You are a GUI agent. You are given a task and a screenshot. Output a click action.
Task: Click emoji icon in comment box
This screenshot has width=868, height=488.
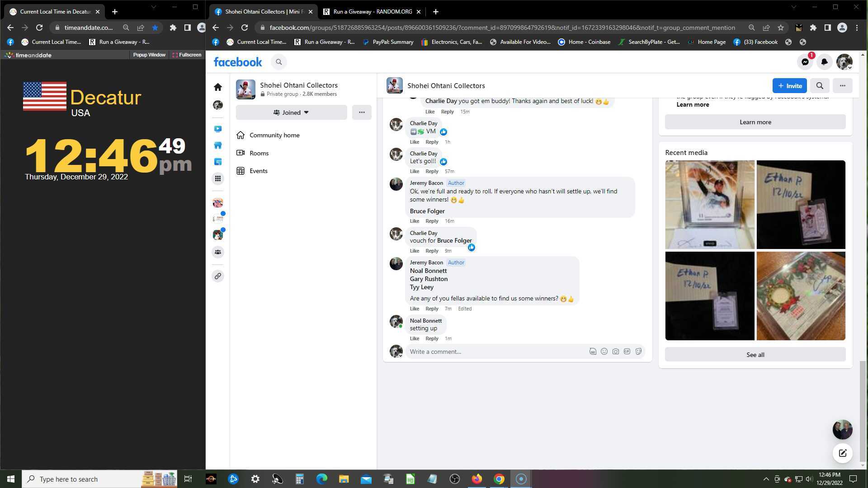click(x=604, y=352)
